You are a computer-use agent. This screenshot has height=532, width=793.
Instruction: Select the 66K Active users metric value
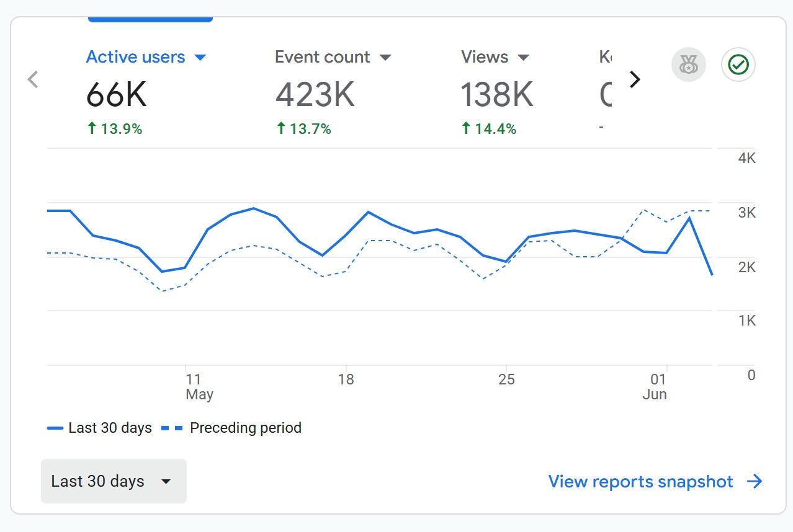(116, 95)
